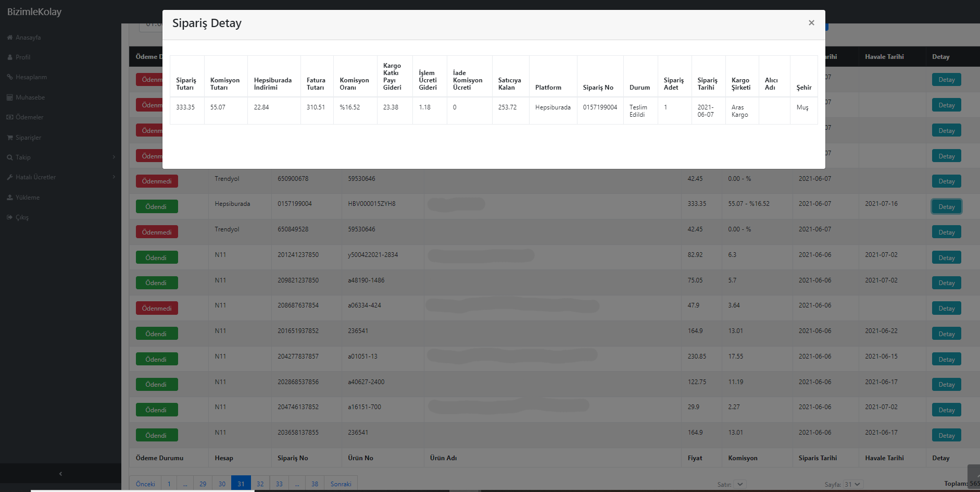Go to page 32 in pagination
980x492 pixels.
[x=260, y=484]
